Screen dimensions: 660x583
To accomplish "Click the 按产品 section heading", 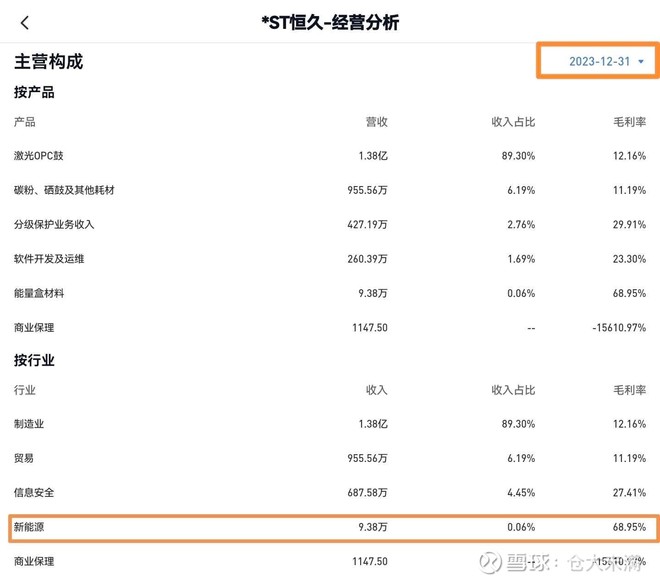I will point(34,93).
